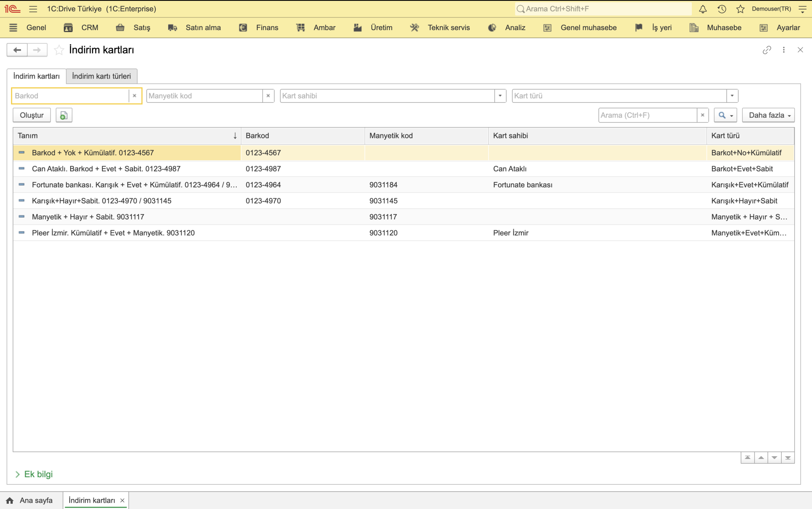This screenshot has height=509, width=812.
Task: Open the Daha fazla dropdown
Action: (768, 115)
